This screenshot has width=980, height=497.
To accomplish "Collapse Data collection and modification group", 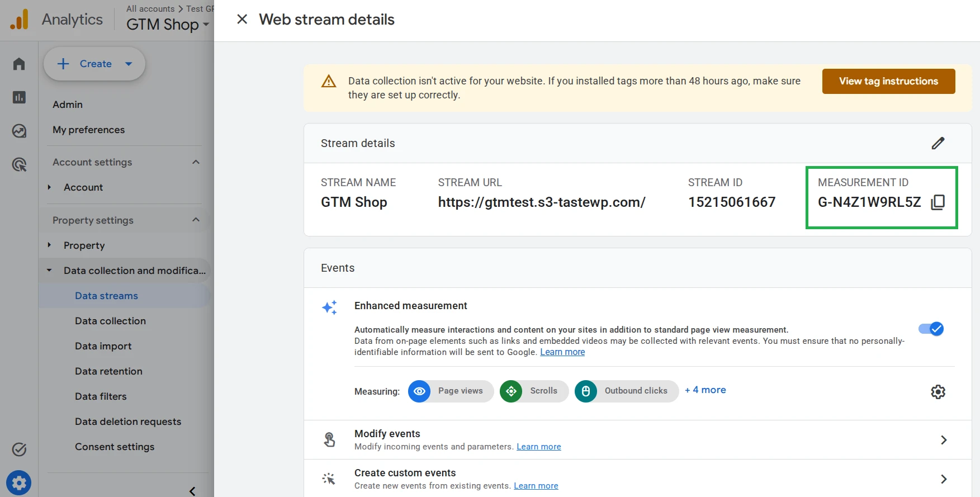I will pos(49,270).
